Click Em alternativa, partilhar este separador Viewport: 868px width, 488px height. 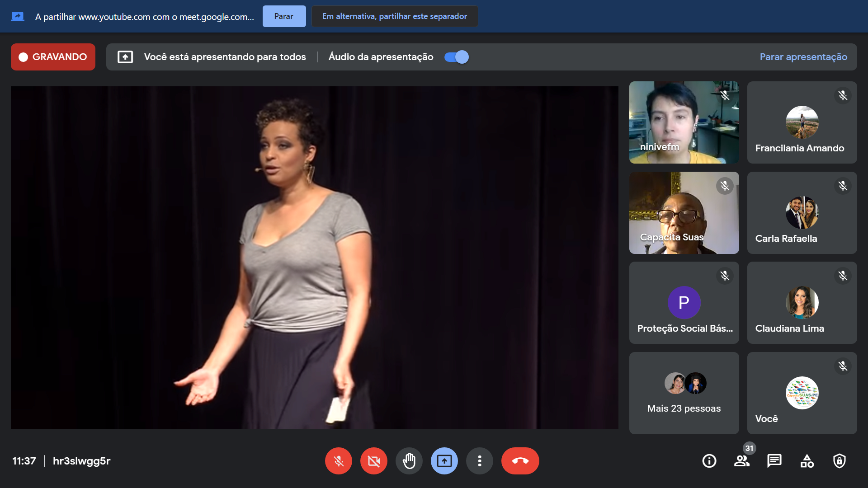[x=394, y=16]
